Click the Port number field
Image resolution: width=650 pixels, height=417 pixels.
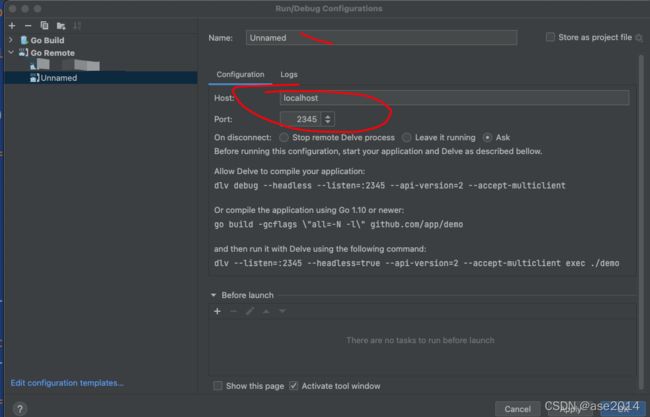tap(301, 119)
